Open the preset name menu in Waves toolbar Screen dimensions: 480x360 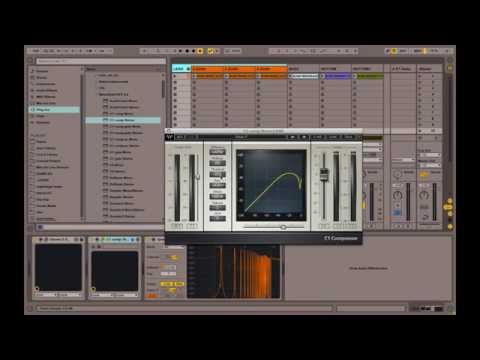tap(241, 137)
